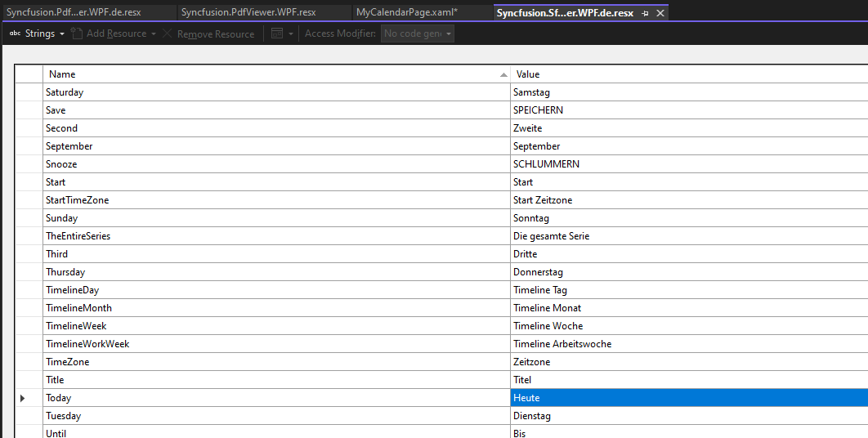The image size is (868, 438).
Task: Click the SPEICHERN value cell
Action: (688, 110)
